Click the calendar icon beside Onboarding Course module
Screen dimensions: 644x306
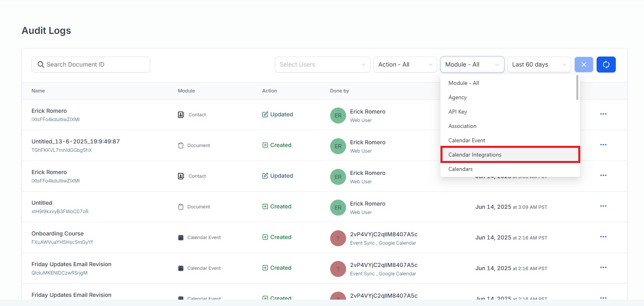(181, 237)
